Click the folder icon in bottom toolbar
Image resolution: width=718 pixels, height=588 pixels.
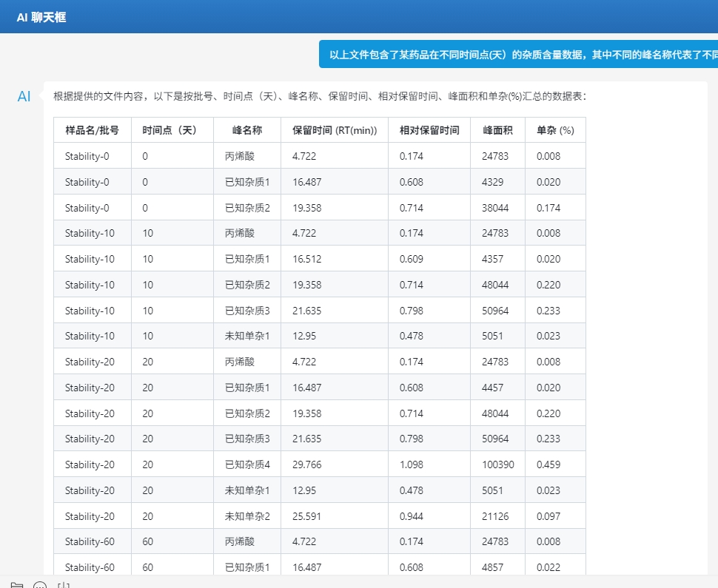(16, 584)
